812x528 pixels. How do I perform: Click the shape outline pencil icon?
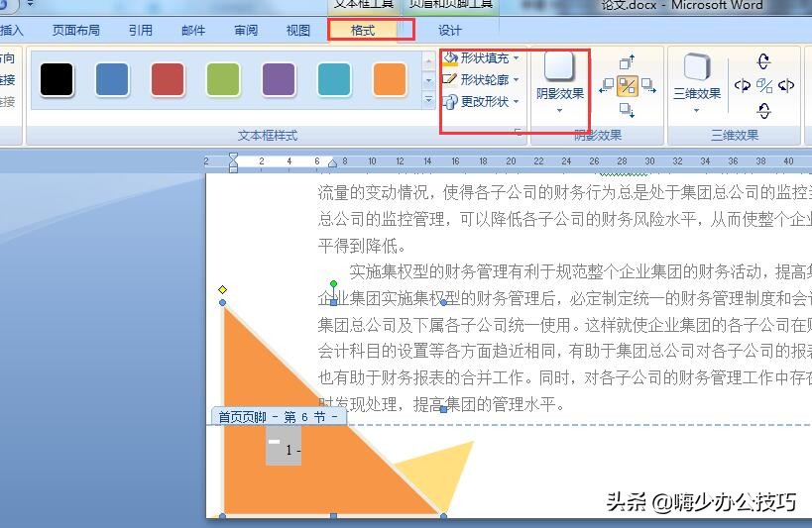pyautogui.click(x=449, y=79)
